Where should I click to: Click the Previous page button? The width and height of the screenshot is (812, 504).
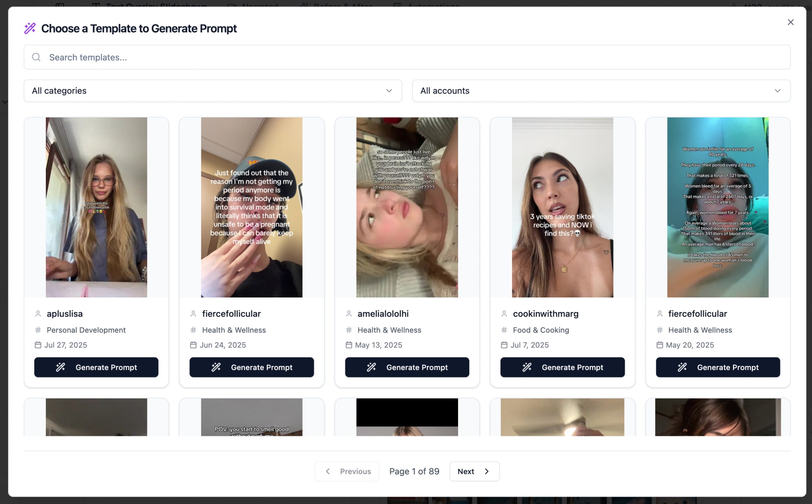coord(347,471)
